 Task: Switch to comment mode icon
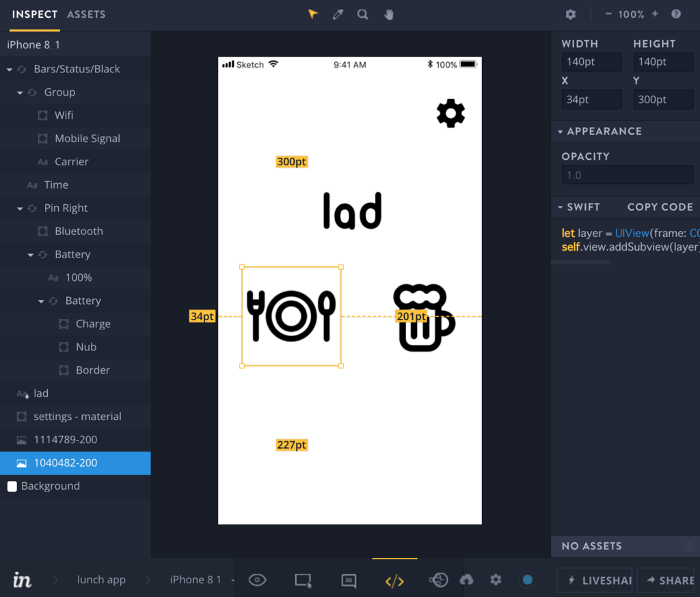349,581
